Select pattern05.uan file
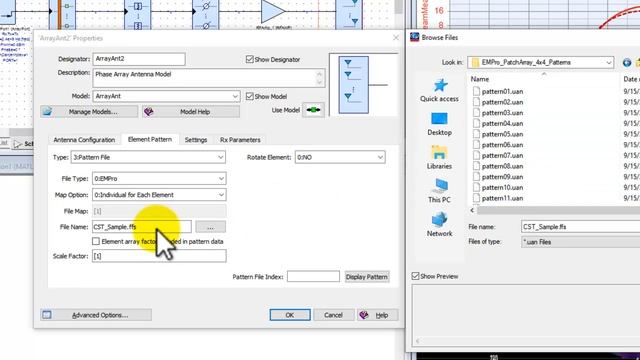Image resolution: width=640 pixels, height=360 pixels. pyautogui.click(x=502, y=134)
